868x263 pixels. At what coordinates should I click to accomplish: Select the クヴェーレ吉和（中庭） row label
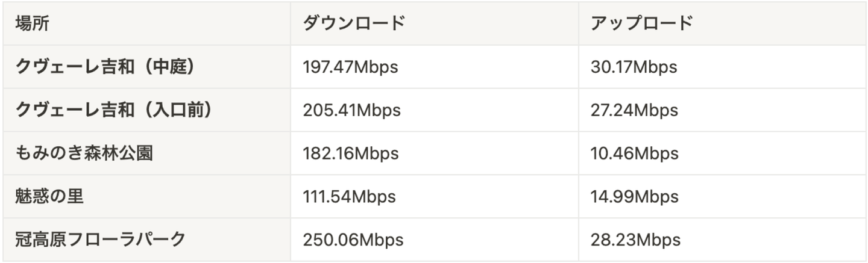(x=105, y=67)
